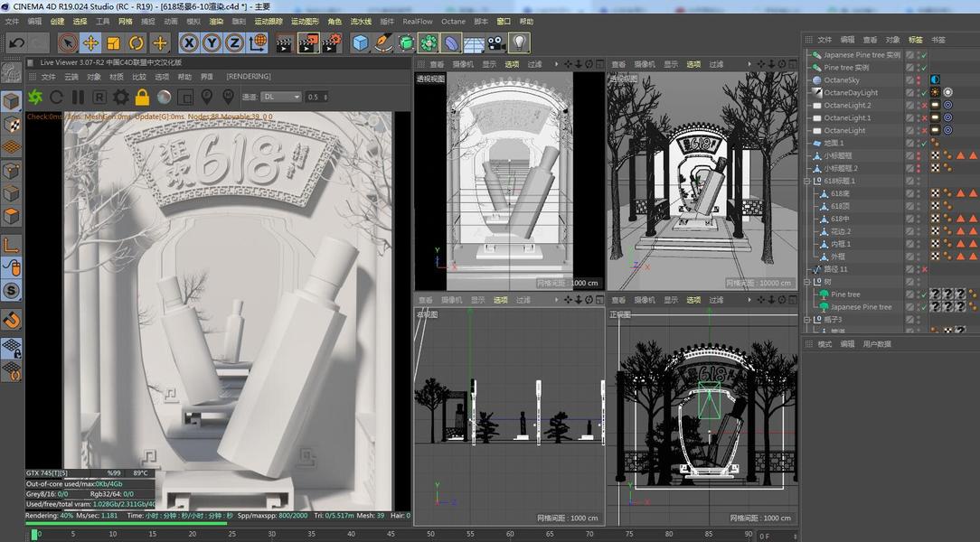Click timeline frame marker 45
This screenshot has height=542, width=980.
click(x=391, y=534)
